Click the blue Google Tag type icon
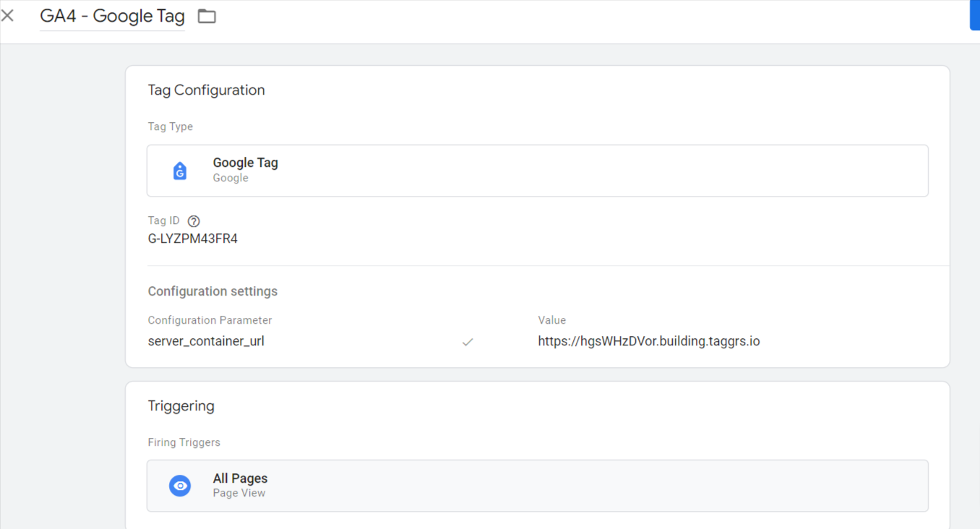Screen dimensions: 980x529 tap(180, 171)
